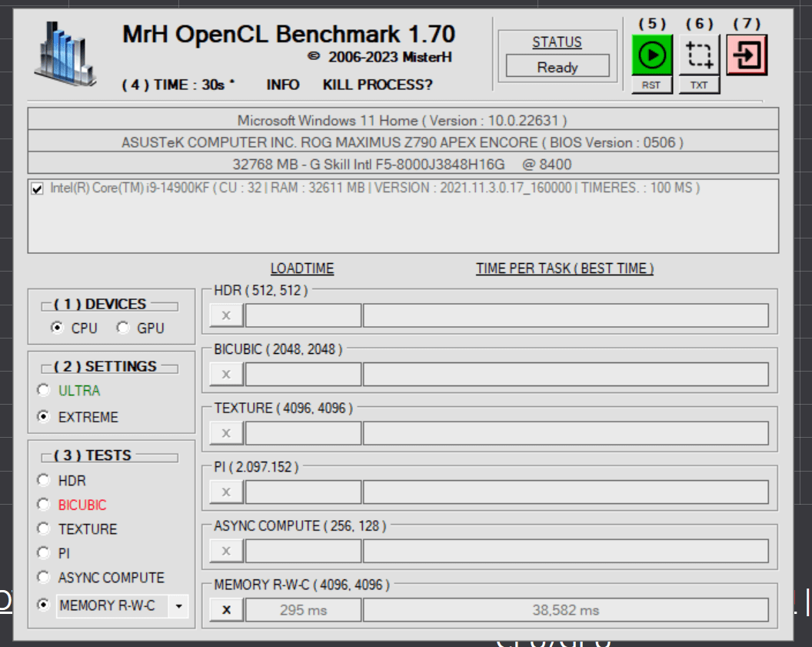Click the HDR row X button

click(226, 315)
